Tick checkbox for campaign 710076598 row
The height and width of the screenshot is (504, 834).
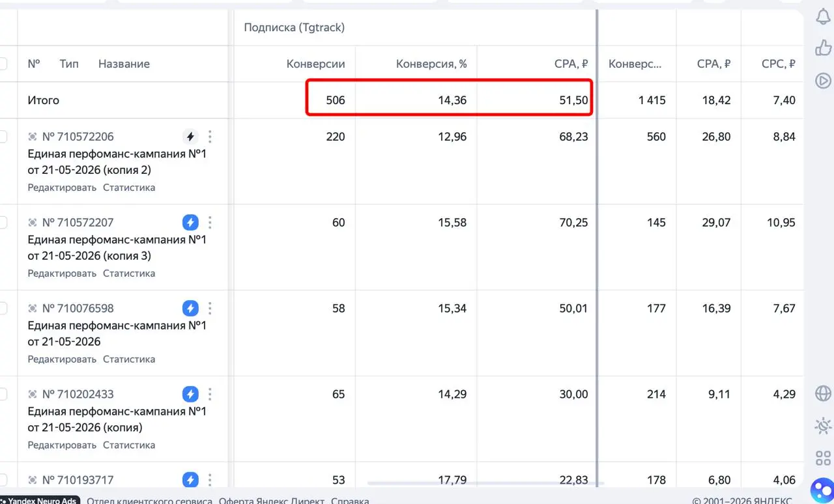pos(3,308)
